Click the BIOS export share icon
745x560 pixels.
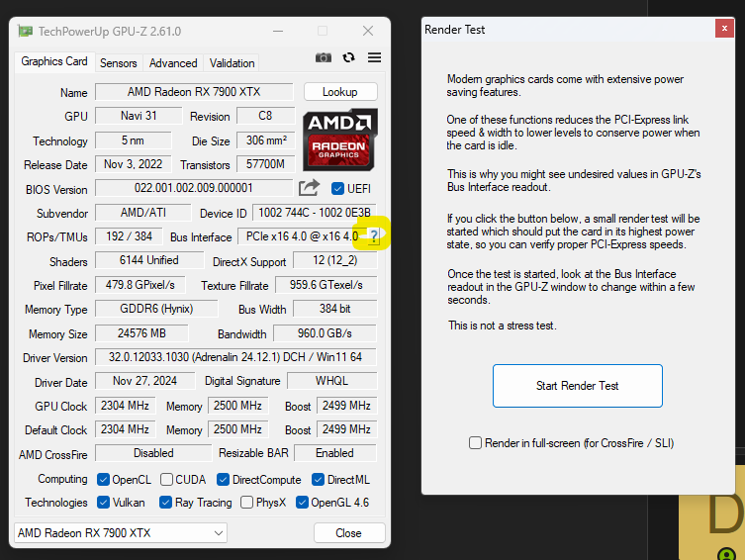(309, 188)
